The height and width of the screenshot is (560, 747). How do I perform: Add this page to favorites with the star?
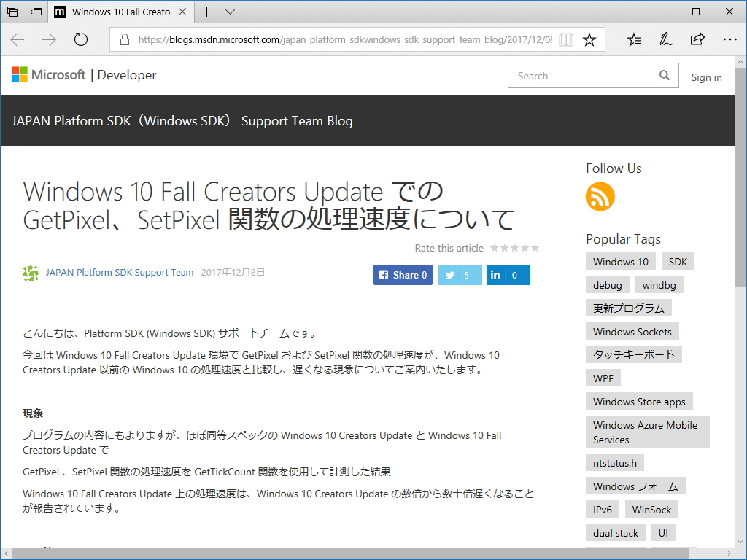[589, 39]
